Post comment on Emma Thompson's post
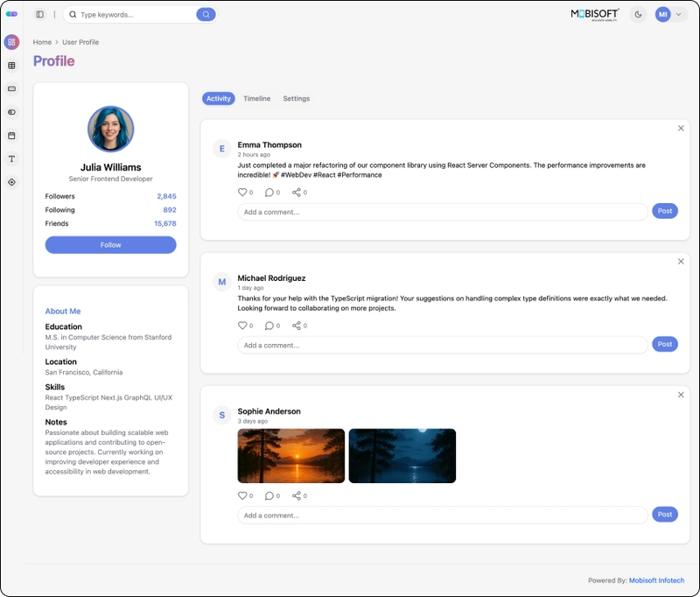The height and width of the screenshot is (597, 700). tap(665, 211)
